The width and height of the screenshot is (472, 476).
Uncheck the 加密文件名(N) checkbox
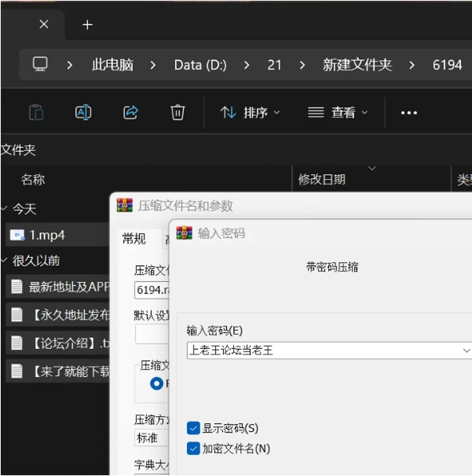point(193,448)
